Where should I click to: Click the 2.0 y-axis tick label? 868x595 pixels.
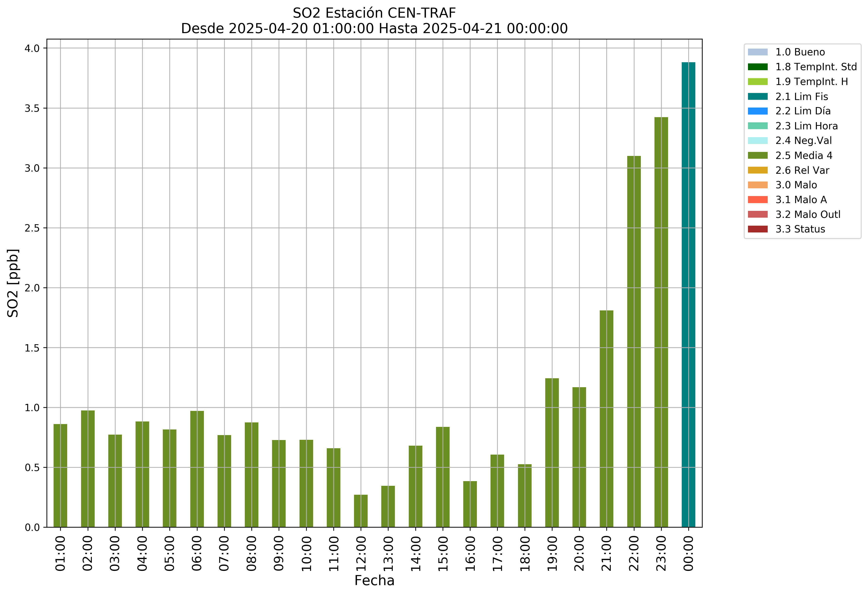[32, 288]
